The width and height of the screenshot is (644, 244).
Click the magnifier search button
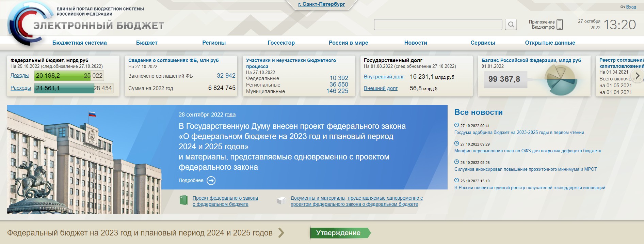[511, 25]
